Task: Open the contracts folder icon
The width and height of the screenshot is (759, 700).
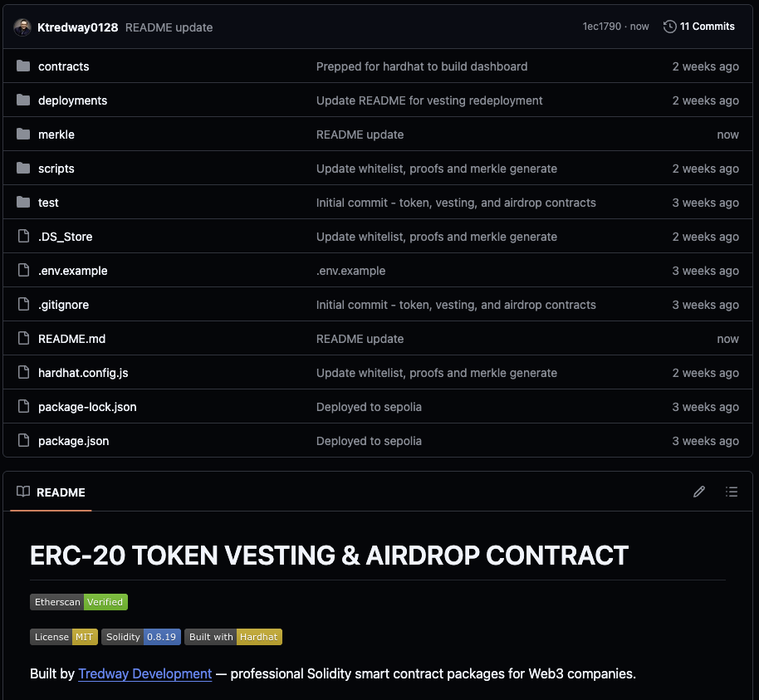Action: [x=22, y=66]
